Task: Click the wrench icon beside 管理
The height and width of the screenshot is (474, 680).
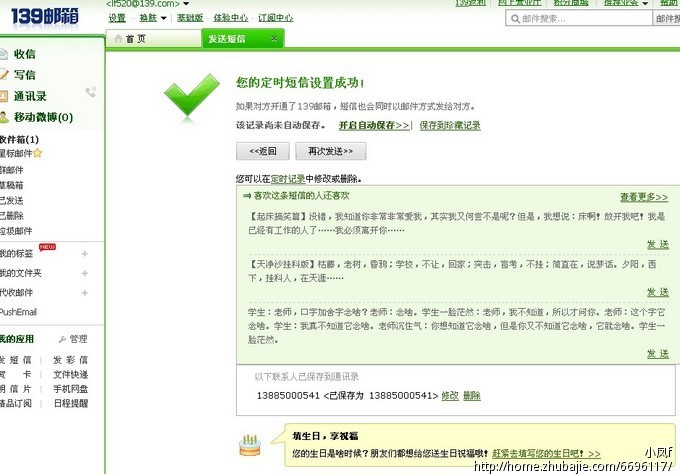Action: click(x=62, y=339)
